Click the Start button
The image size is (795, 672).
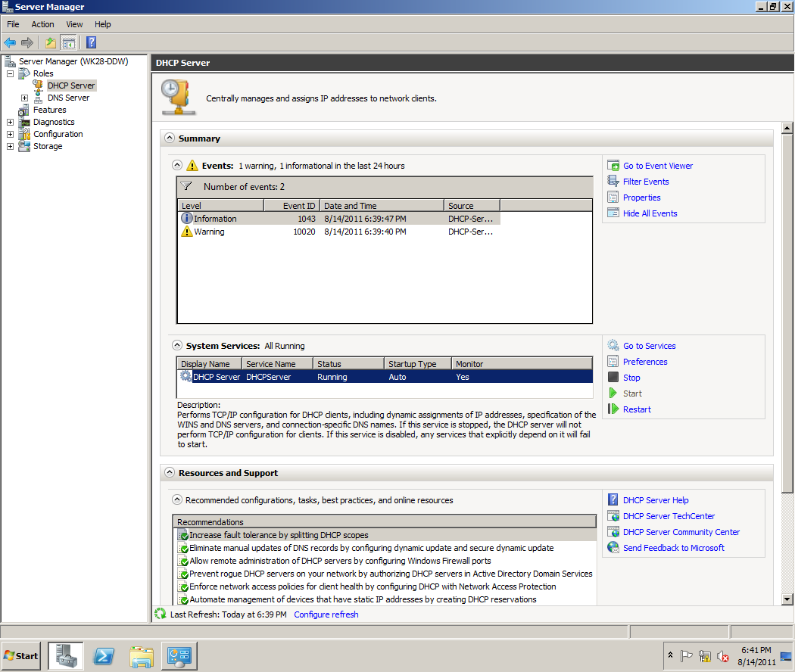click(x=21, y=656)
